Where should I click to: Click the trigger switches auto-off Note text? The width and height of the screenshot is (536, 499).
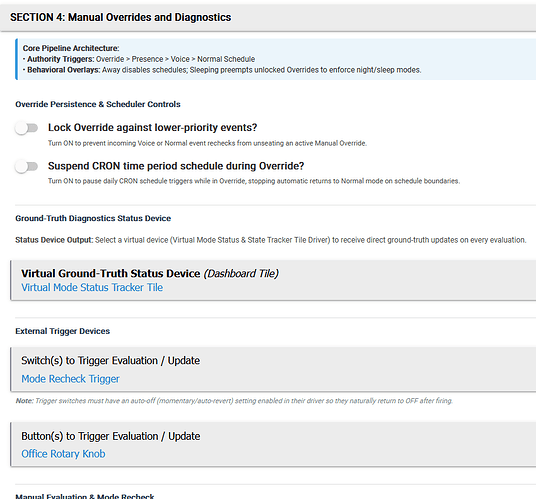pyautogui.click(x=234, y=401)
